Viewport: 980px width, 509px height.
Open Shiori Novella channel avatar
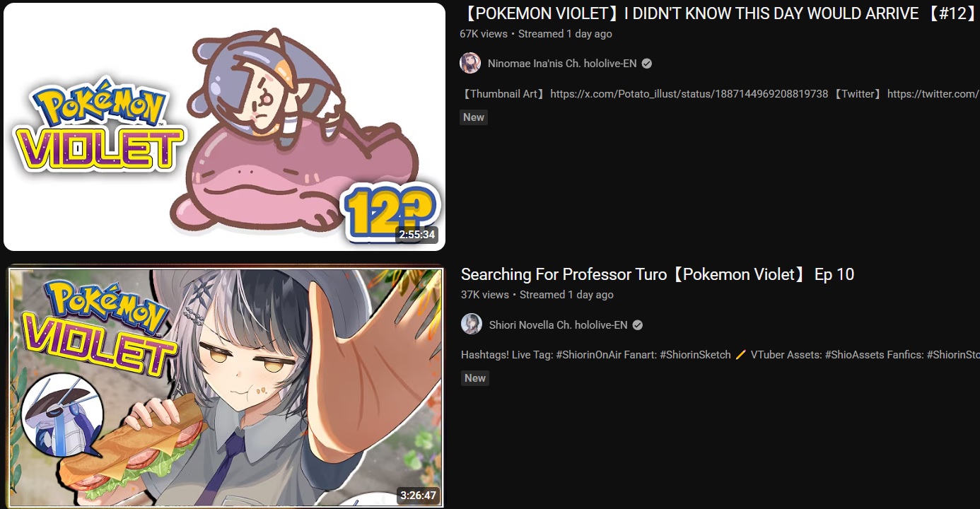click(x=472, y=324)
